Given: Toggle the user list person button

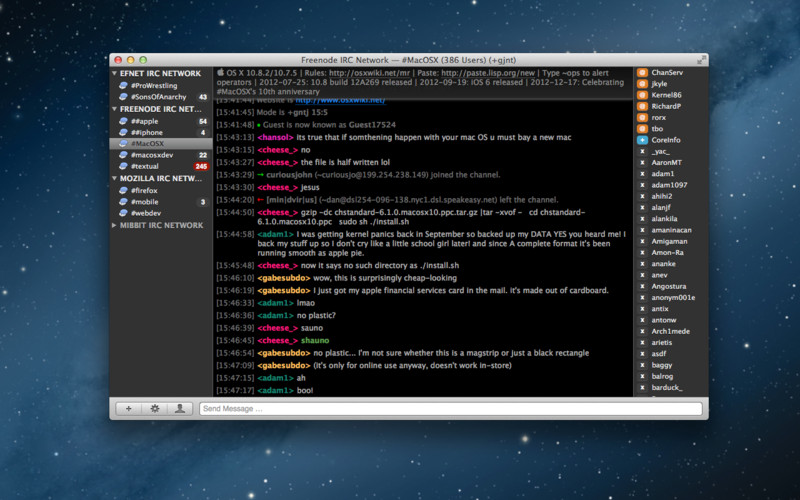Looking at the screenshot, I should coord(180,409).
